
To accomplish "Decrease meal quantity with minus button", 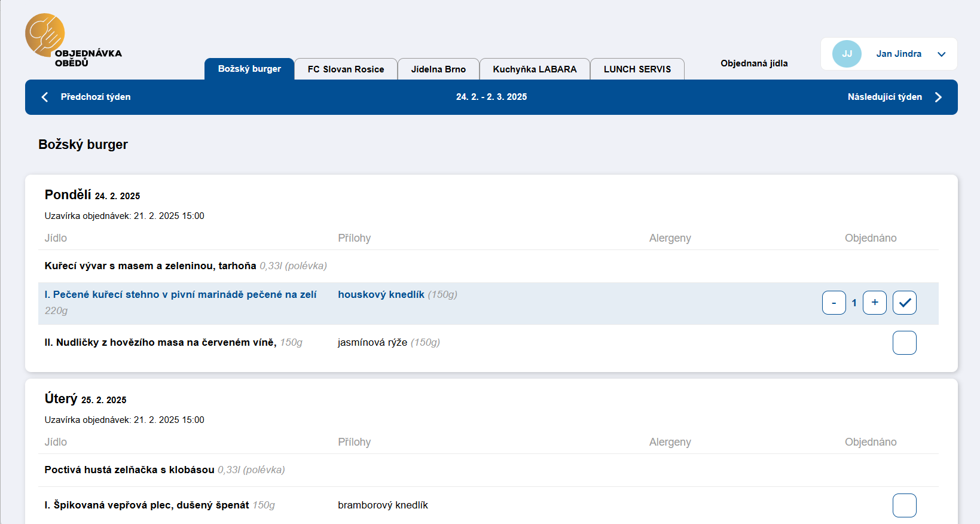I will 834,303.
